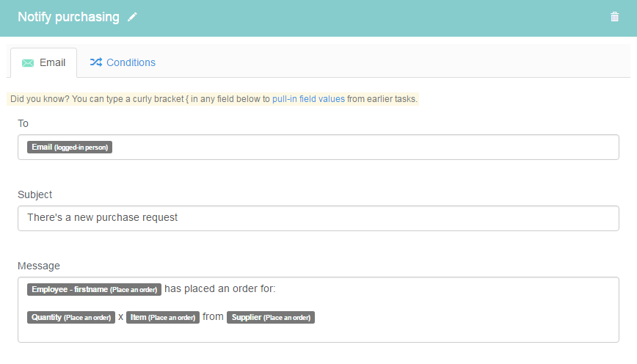Select the Email (logged-in person) tag
The image size is (637, 364).
pyautogui.click(x=70, y=147)
